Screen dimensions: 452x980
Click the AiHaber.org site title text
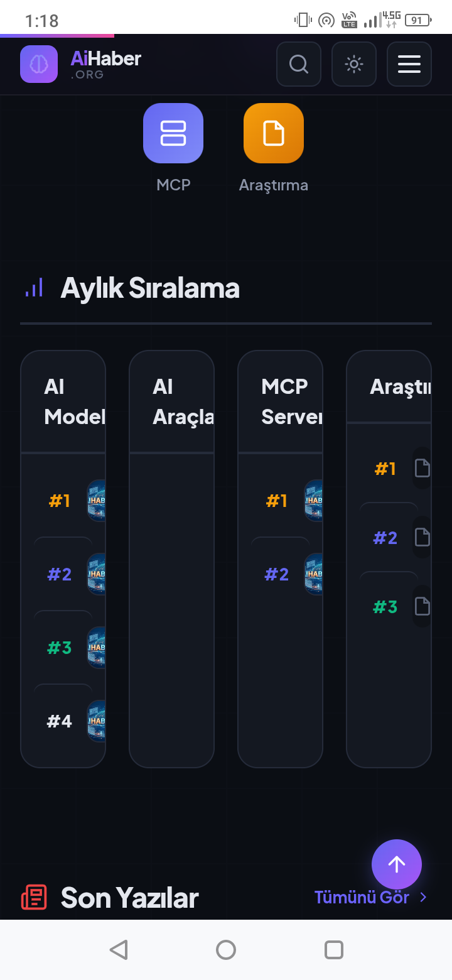tap(105, 65)
